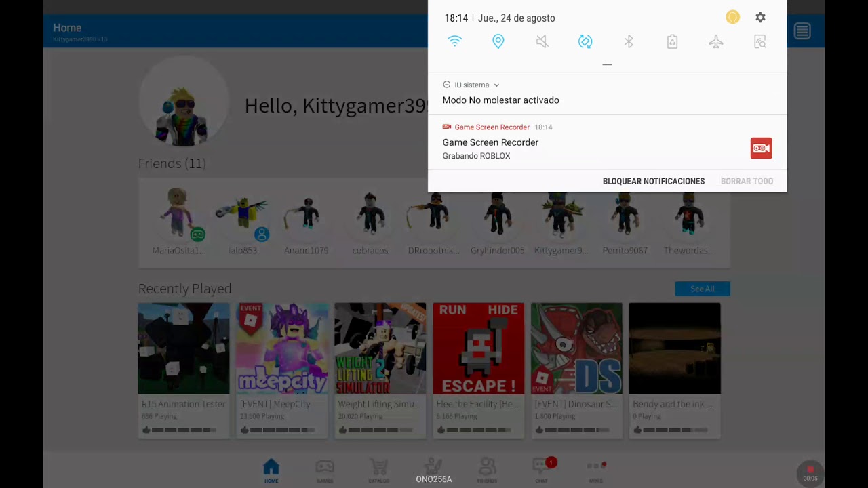The image size is (868, 488).
Task: Open R15 Animation Tester game thumbnail
Action: pyautogui.click(x=184, y=348)
